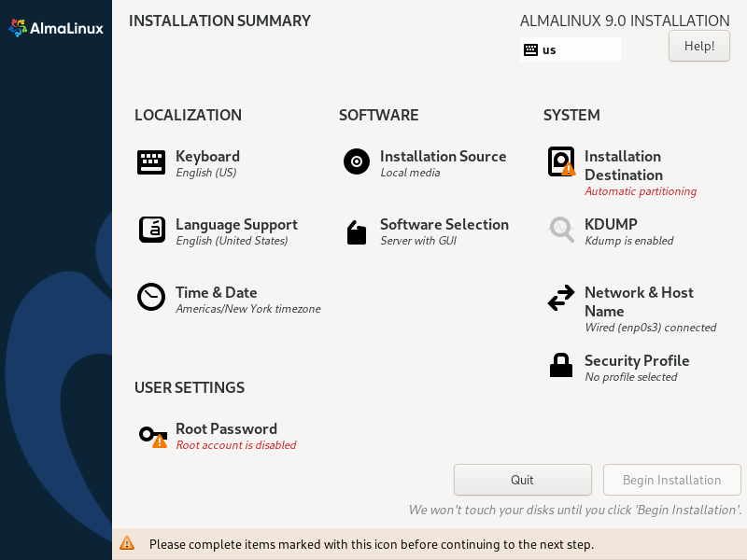Open Network & Host Name title

point(639,301)
